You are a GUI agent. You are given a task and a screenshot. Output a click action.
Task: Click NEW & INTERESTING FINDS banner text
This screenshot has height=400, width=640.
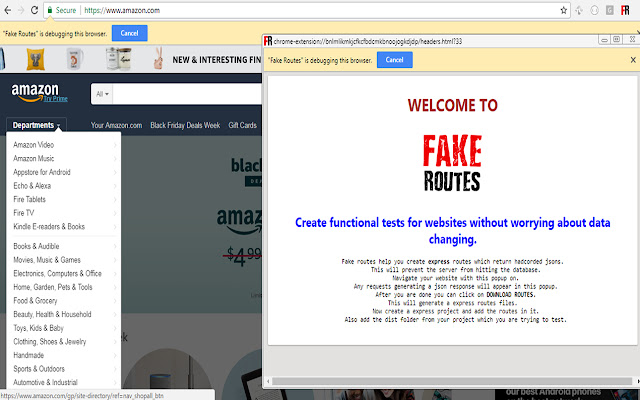(217, 60)
